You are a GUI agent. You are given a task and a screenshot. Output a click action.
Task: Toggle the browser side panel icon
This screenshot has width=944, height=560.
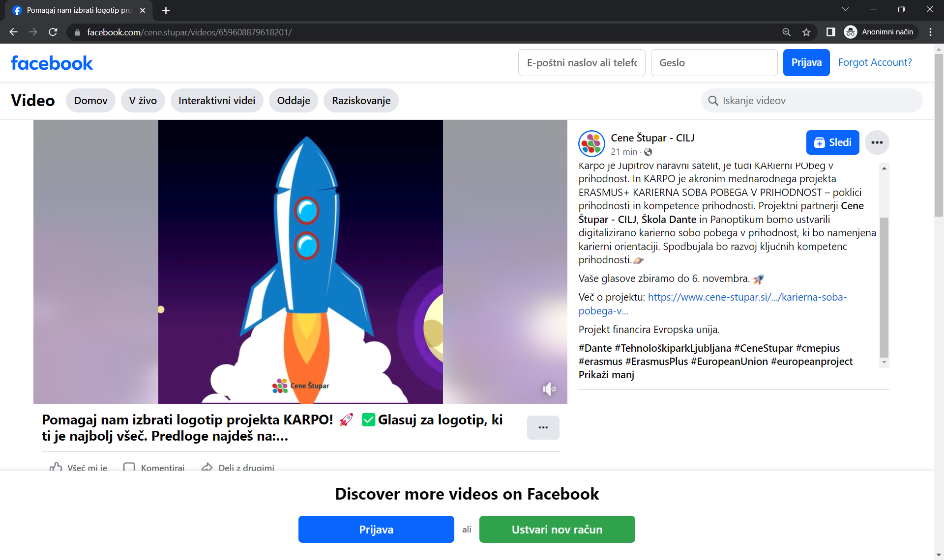coord(830,32)
